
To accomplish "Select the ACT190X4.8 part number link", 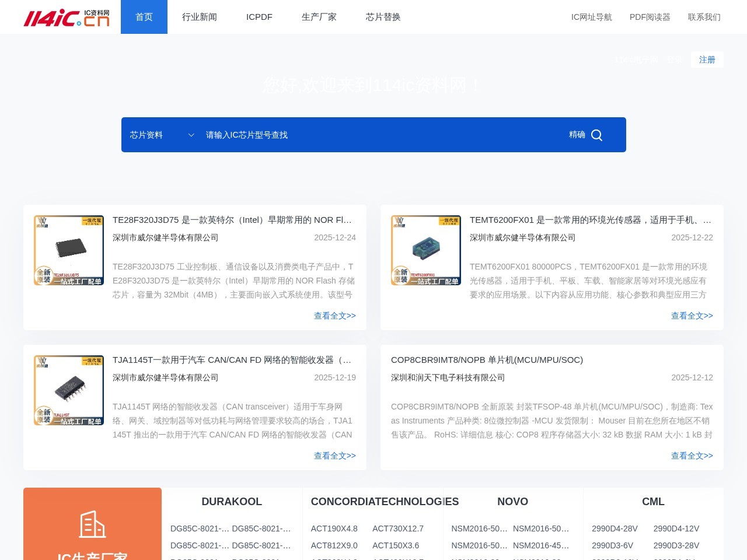I will point(334,528).
